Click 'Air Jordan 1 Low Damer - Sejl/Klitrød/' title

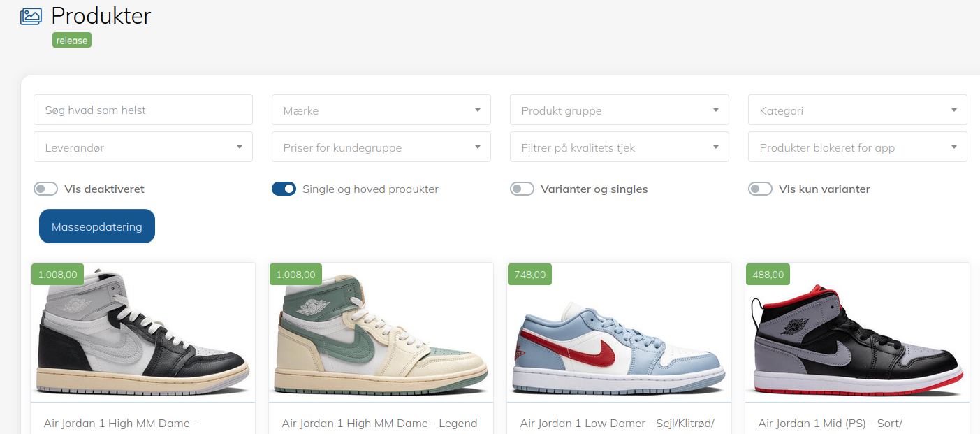coord(617,423)
